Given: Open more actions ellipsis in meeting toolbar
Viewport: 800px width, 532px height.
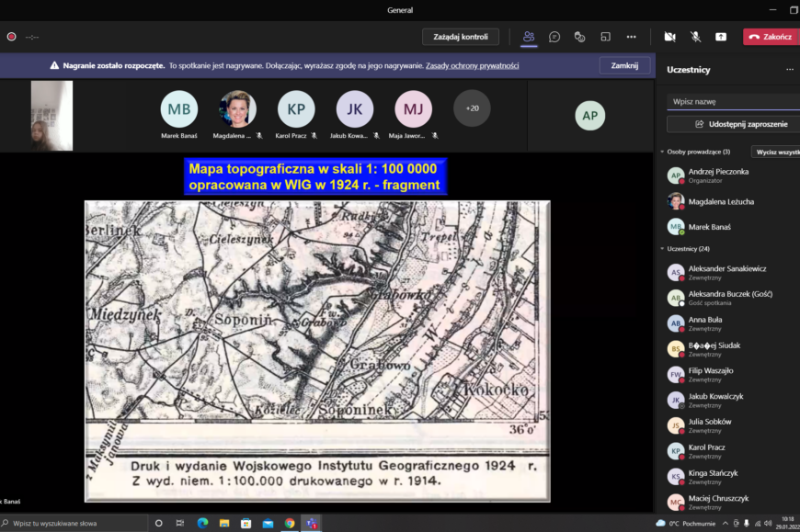Looking at the screenshot, I should click(x=631, y=37).
